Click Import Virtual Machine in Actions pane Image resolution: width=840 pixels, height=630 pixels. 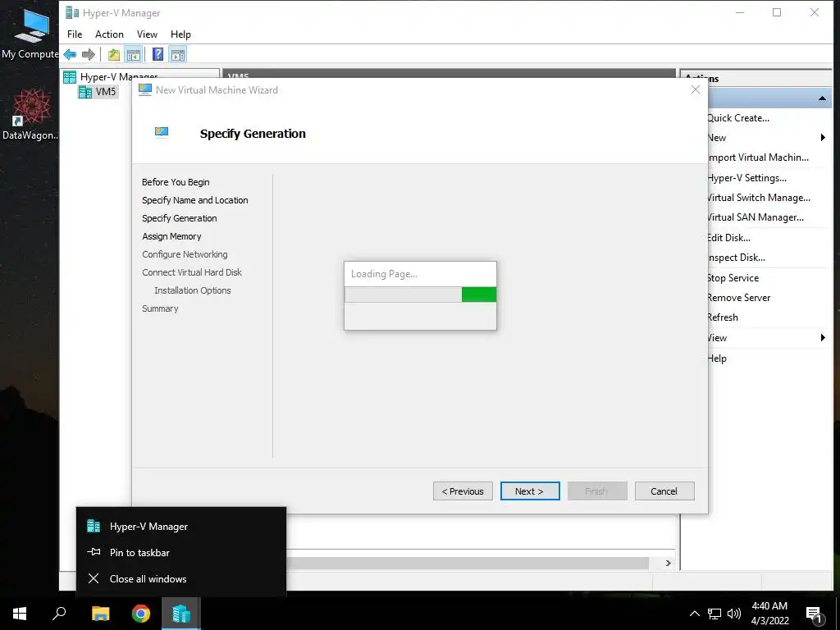coord(758,157)
